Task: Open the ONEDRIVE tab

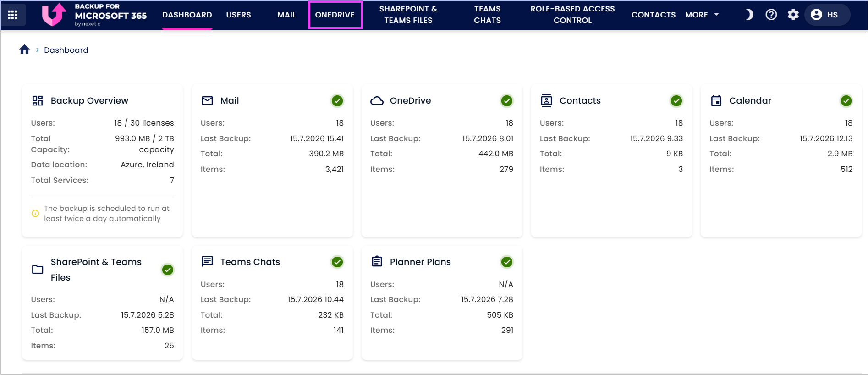Action: point(335,15)
